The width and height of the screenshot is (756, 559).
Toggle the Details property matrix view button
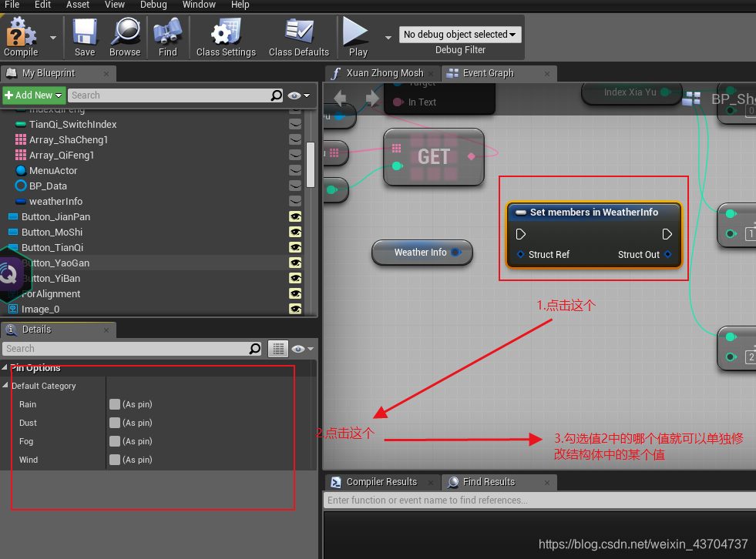(x=278, y=348)
